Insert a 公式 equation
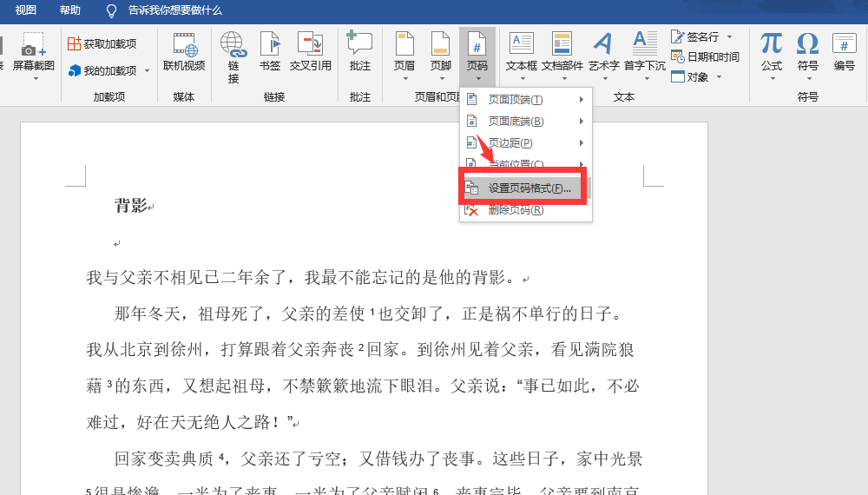Screen dimensions: 868x495 (x=771, y=56)
